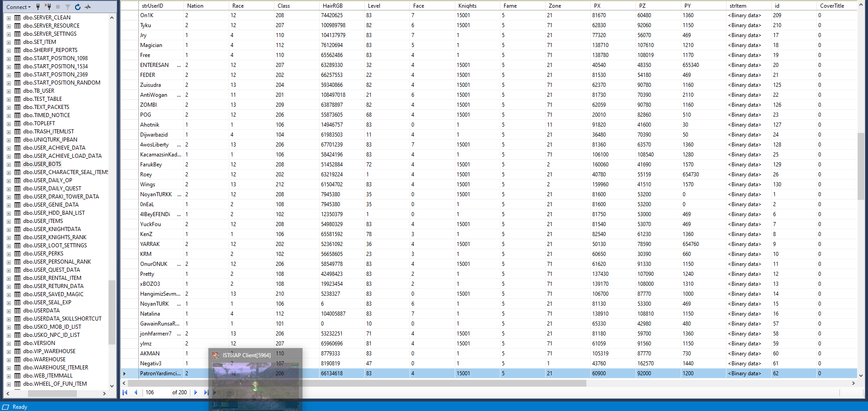
Task: Click the Object Explorer vertical scrollbar thumb
Action: click(x=112, y=312)
